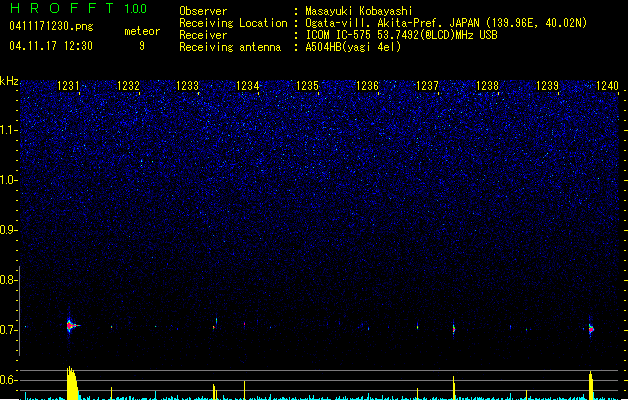The height and width of the screenshot is (400, 629).
Task: Click the meteor count label
Action: click(142, 31)
